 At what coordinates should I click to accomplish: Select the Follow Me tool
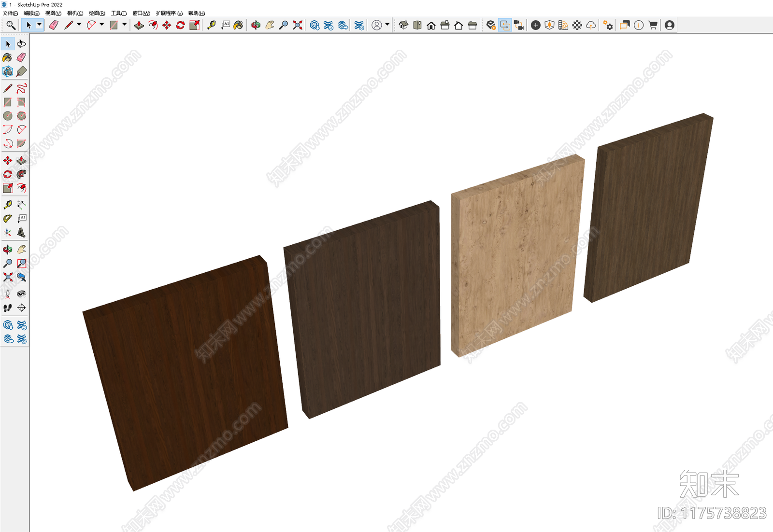pyautogui.click(x=21, y=174)
